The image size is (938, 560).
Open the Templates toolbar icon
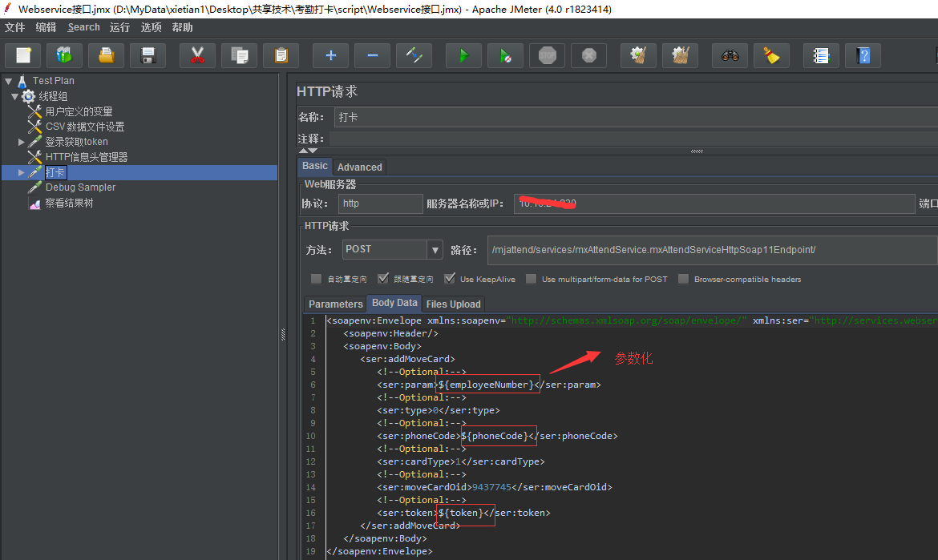(64, 55)
